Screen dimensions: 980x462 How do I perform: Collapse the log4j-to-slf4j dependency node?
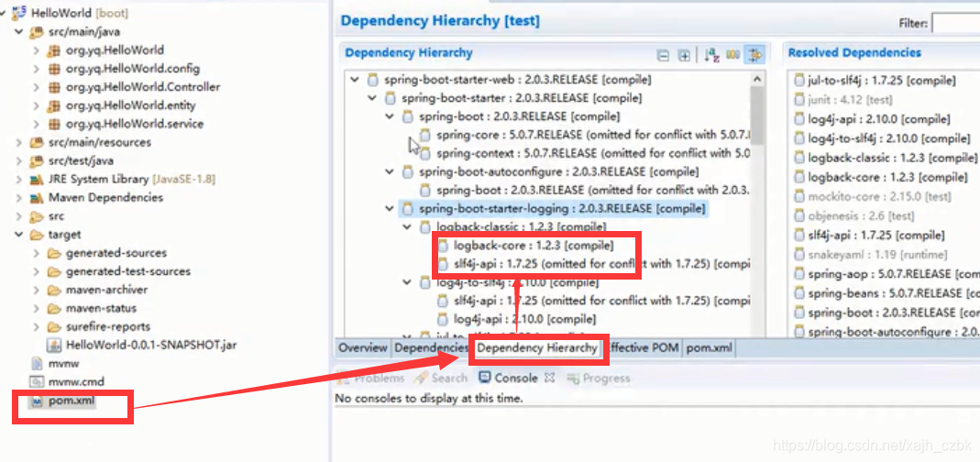point(408,282)
